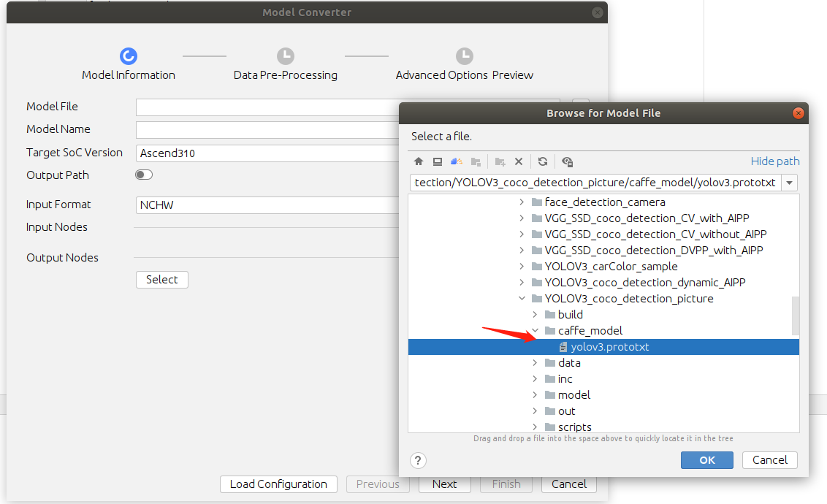Select the yolov3.prototxt file

[603, 347]
